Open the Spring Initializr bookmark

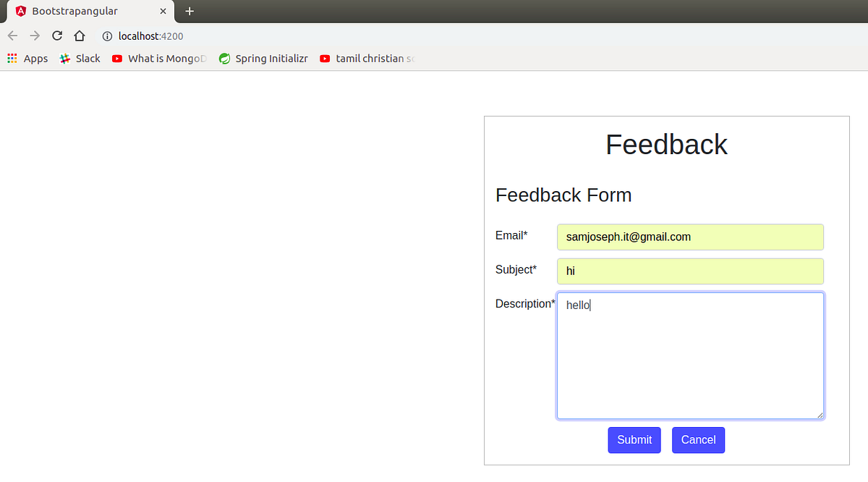click(x=264, y=58)
